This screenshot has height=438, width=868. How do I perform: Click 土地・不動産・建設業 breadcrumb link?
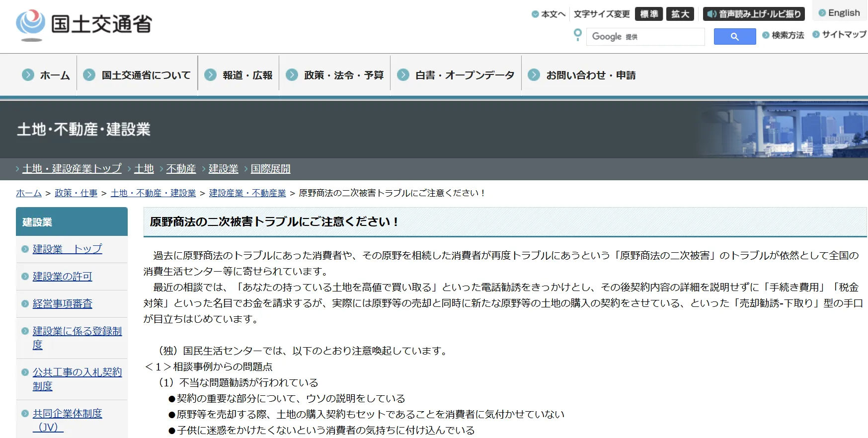click(154, 193)
